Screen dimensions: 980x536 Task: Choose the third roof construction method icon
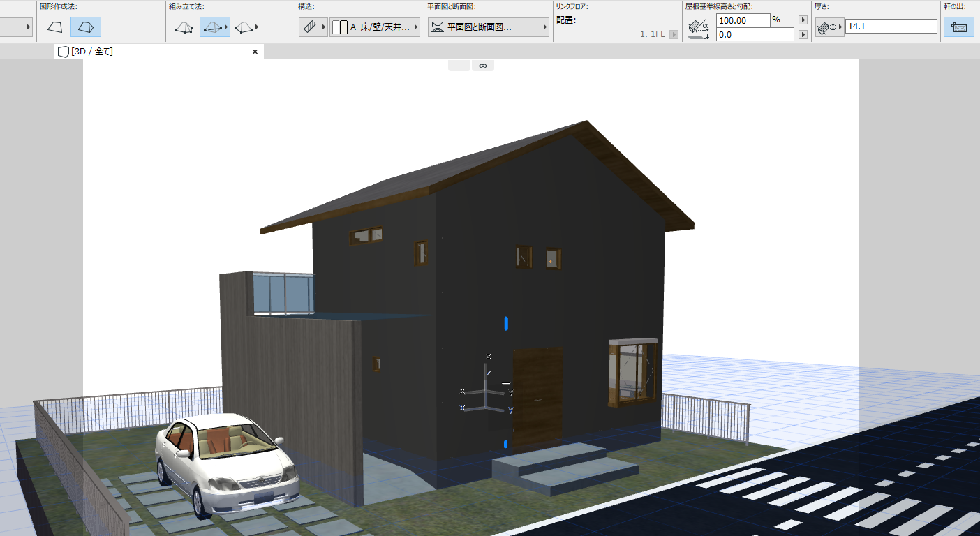pyautogui.click(x=246, y=27)
